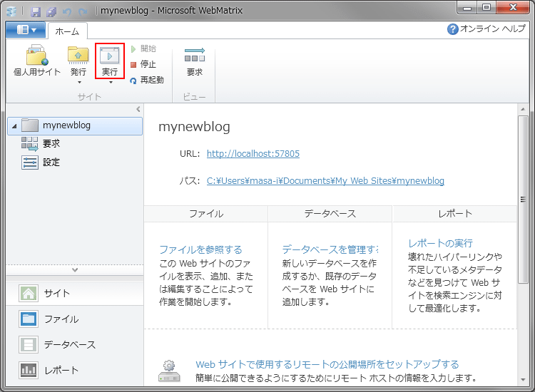Image resolution: width=535 pixels, height=392 pixels.
Task: Select mynewblog in the site tree
Action: coord(75,125)
